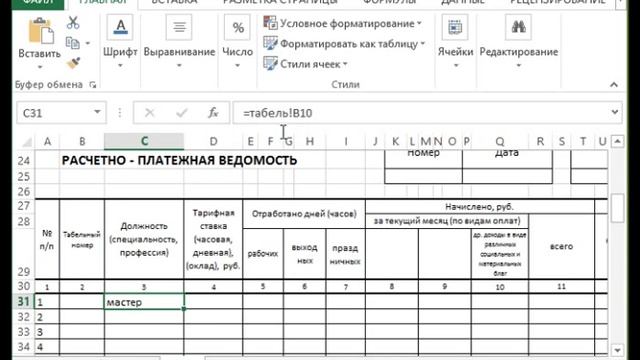Open the Шрифт font group icon

tap(120, 27)
